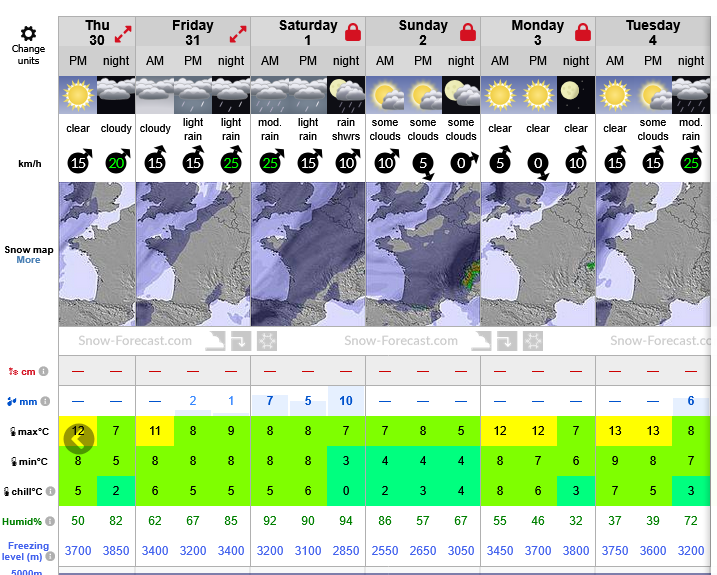Click Saturday night rain showers moon icon
Image resolution: width=717 pixels, height=575 pixels.
pos(346,95)
